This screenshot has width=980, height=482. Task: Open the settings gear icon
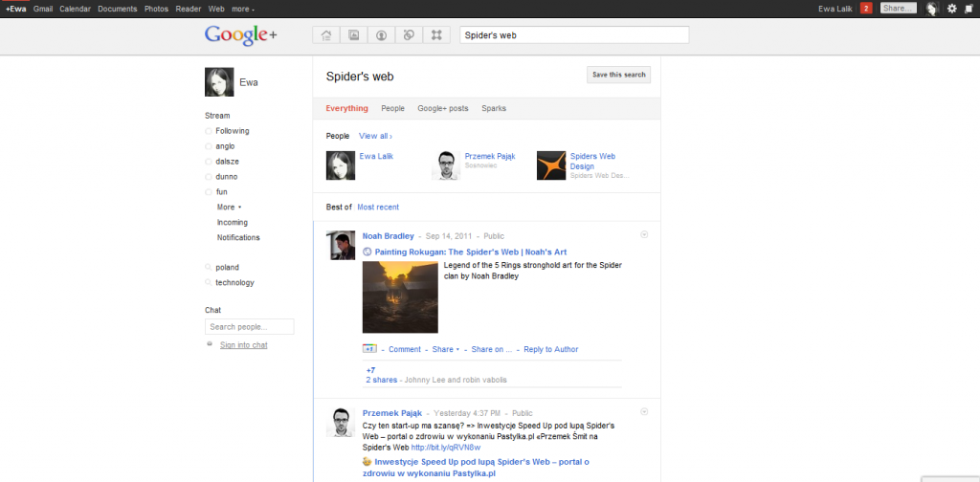click(952, 9)
